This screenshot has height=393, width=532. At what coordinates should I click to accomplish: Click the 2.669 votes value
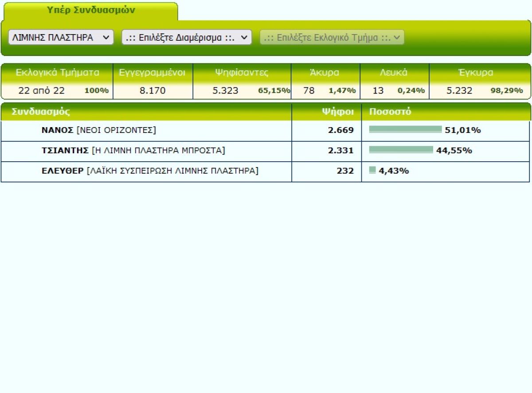[341, 130]
